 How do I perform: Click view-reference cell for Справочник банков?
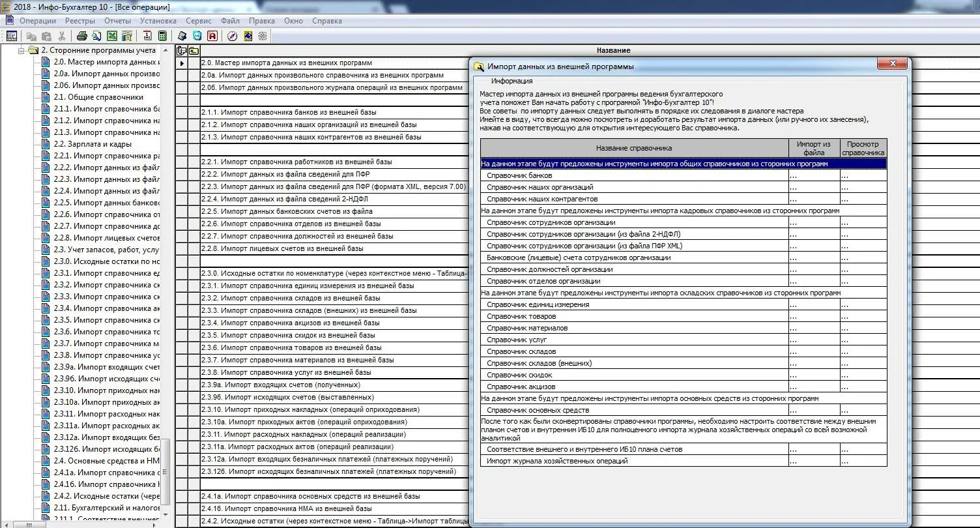[x=863, y=175]
